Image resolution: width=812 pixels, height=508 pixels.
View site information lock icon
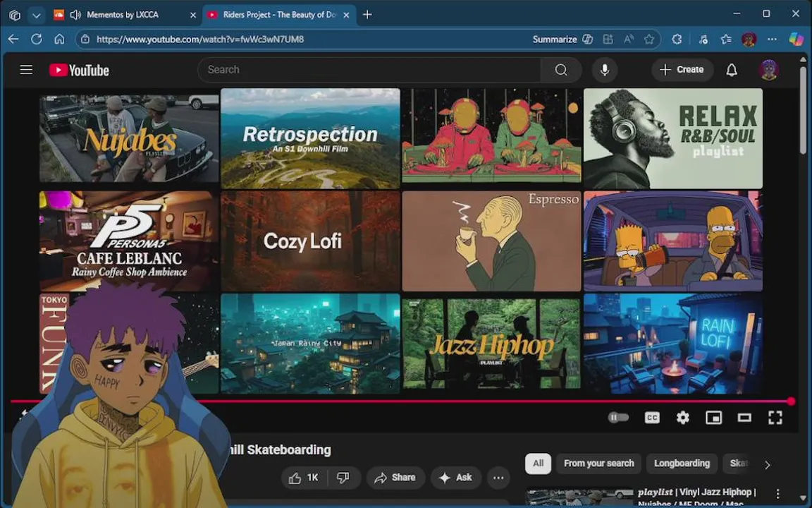tap(85, 39)
